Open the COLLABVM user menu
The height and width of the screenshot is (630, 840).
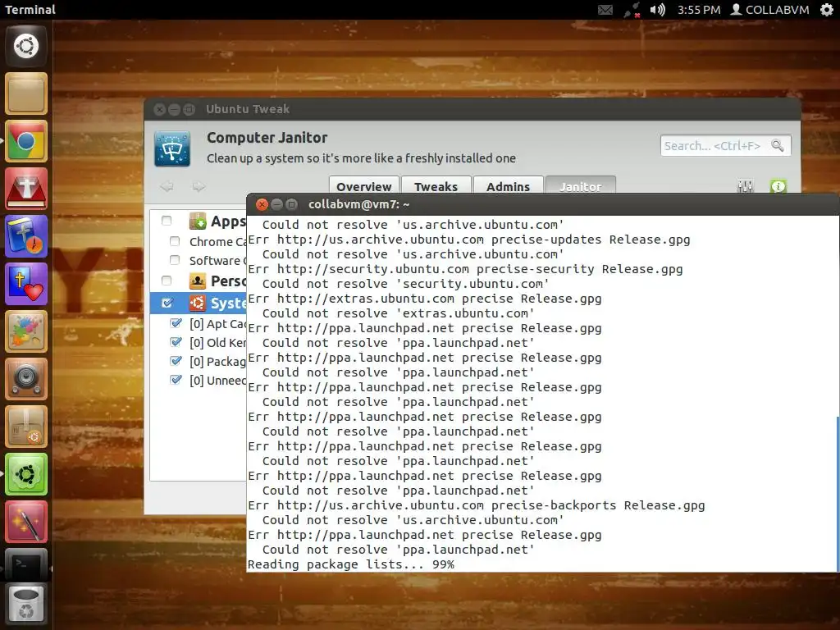[x=770, y=10]
